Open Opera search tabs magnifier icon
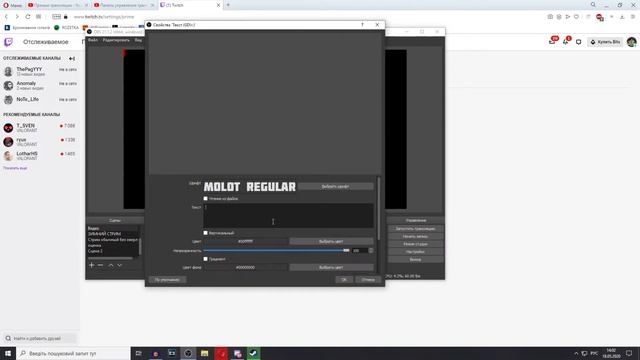The height and width of the screenshot is (360, 640). pos(593,5)
